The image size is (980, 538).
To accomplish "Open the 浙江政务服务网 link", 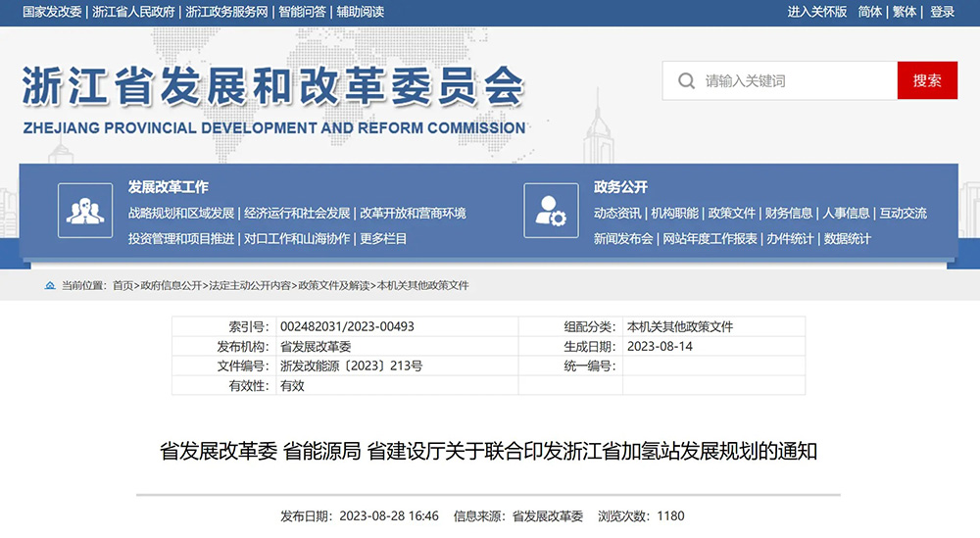I will tap(227, 12).
